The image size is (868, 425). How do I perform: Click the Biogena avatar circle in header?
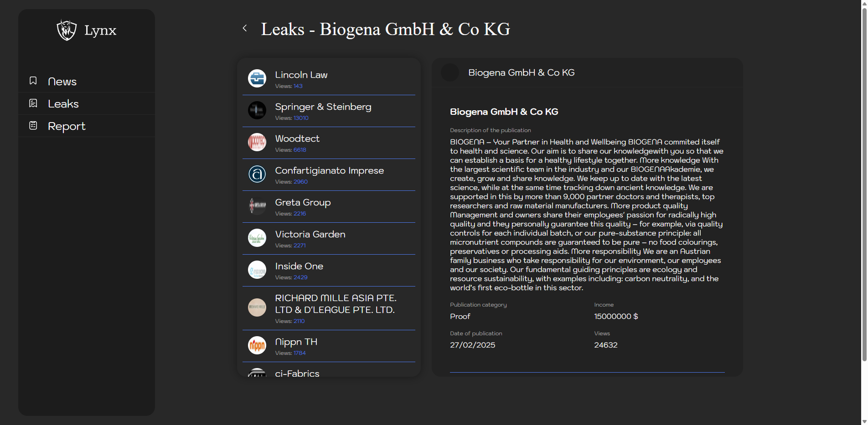click(x=450, y=73)
